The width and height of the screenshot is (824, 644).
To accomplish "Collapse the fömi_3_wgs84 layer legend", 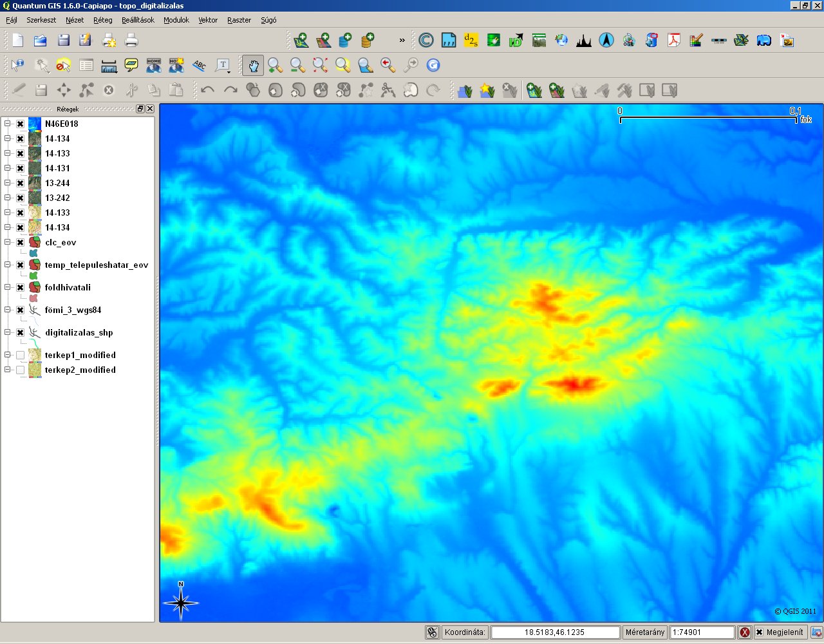I will tap(8, 310).
